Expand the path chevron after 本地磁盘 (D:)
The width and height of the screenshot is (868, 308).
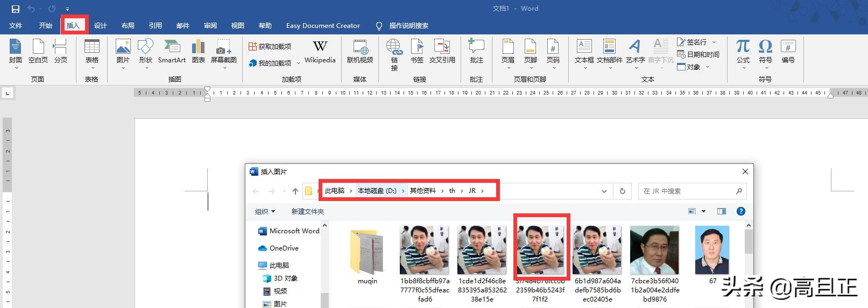coord(403,191)
